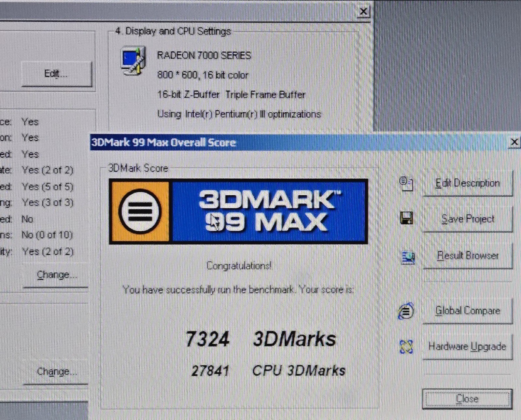Image resolution: width=521 pixels, height=420 pixels.
Task: Click the '4. Display and CPU Settings' group label
Action: (173, 31)
